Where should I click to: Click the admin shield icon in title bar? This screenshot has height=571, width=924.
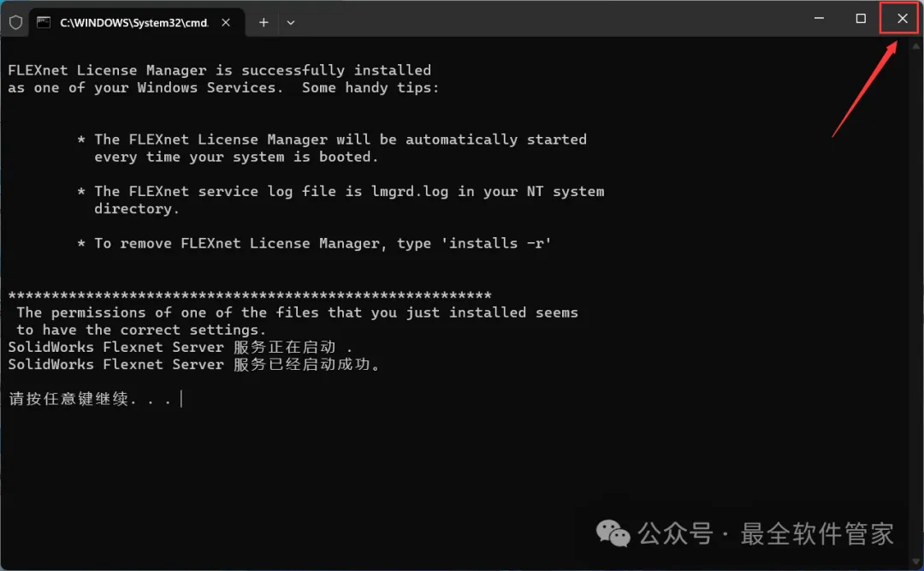click(15, 22)
